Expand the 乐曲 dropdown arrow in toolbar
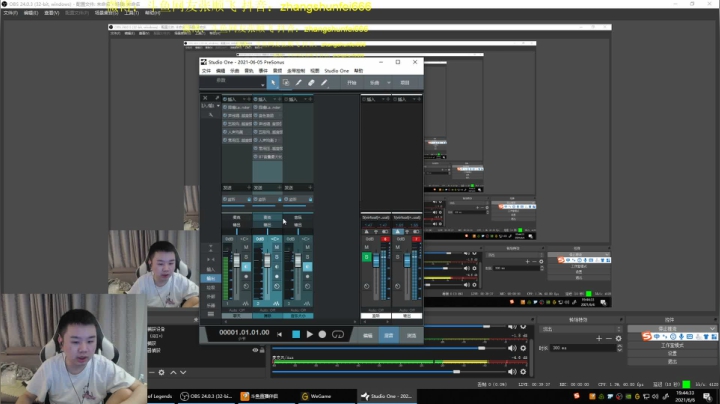Viewport: 720px width, 404px height. (389, 83)
